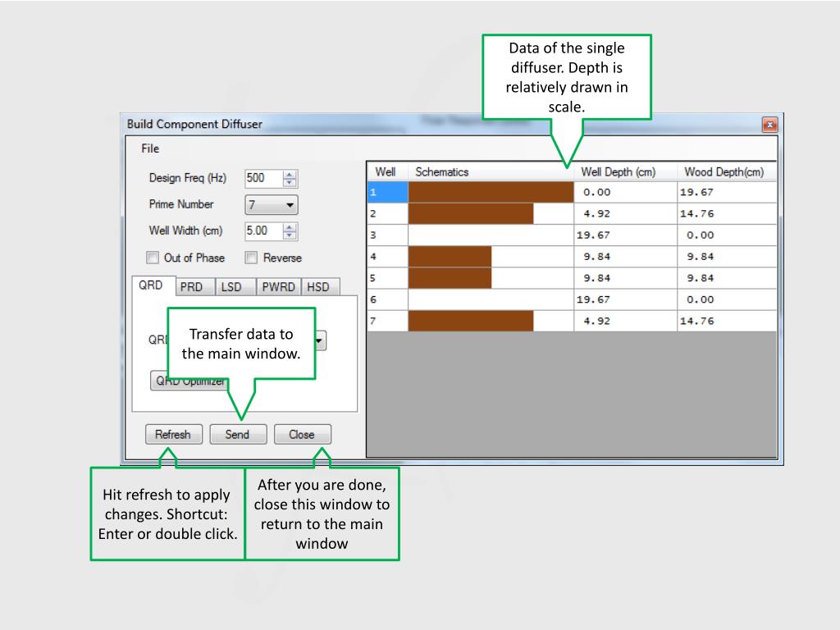Decrease Well Width with down arrow

[x=290, y=235]
